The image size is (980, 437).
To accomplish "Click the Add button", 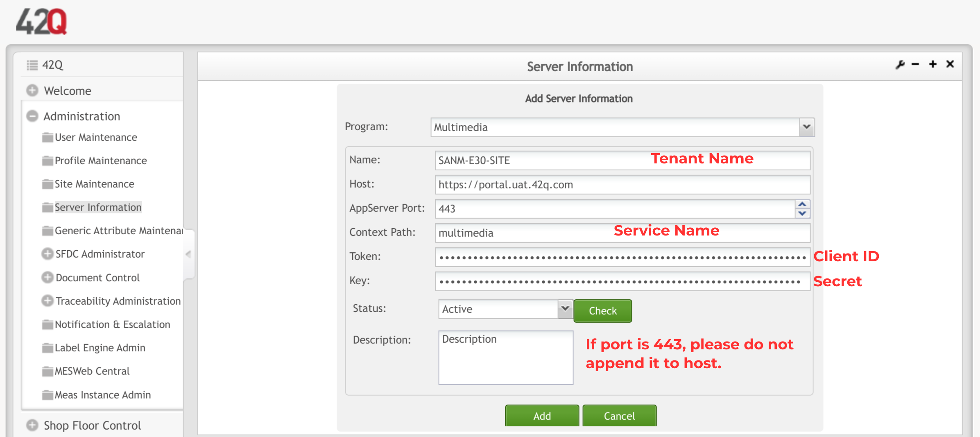I will tap(542, 416).
